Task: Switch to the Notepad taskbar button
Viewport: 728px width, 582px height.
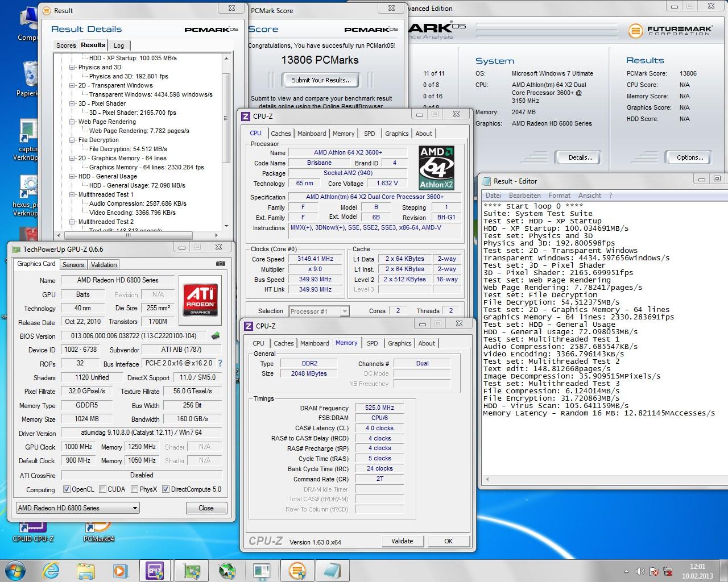Action: pos(332,570)
